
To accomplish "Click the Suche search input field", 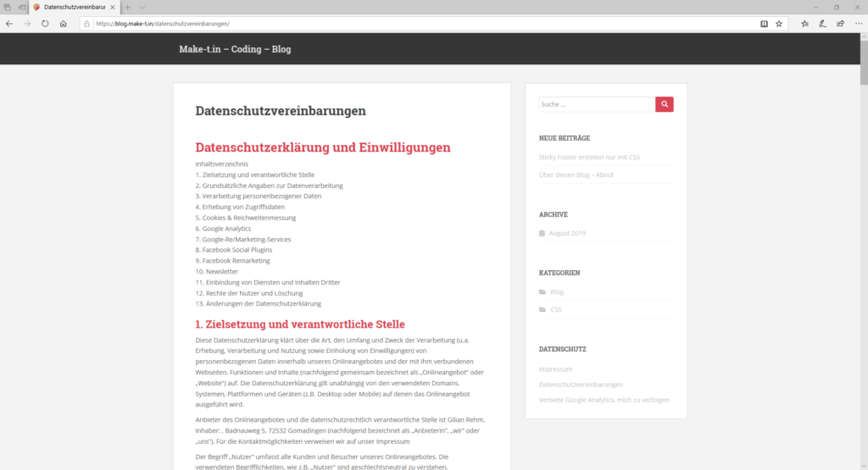I will pos(597,104).
